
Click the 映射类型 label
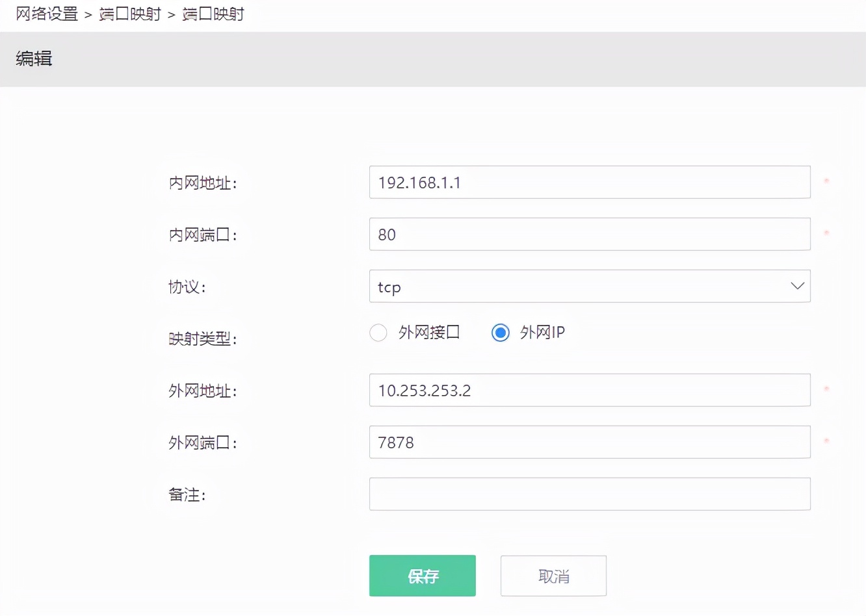click(x=202, y=339)
